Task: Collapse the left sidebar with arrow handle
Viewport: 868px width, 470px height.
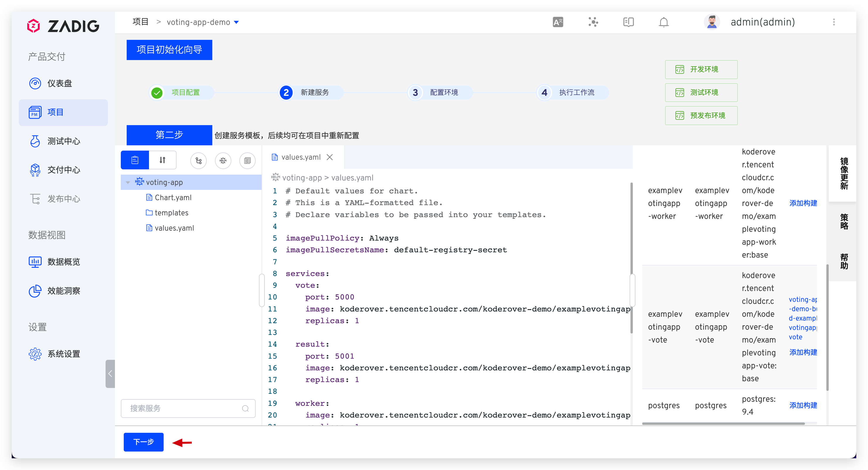Action: click(x=110, y=374)
